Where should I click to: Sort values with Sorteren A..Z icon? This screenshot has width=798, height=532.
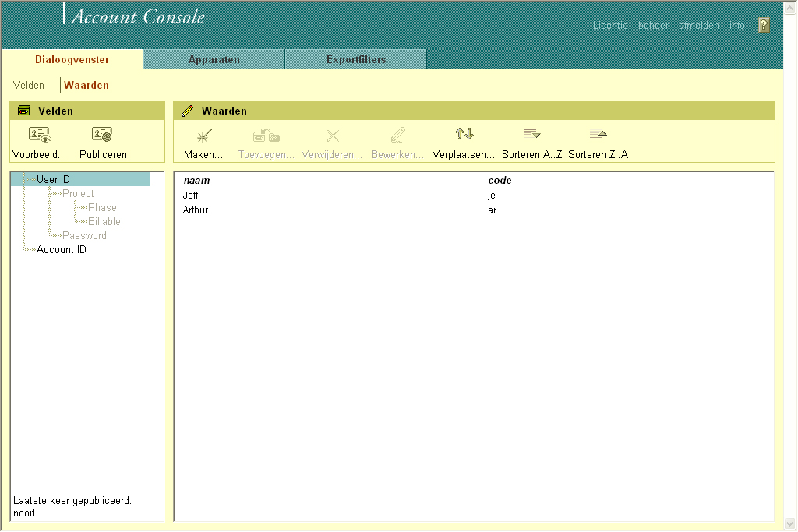(x=532, y=136)
